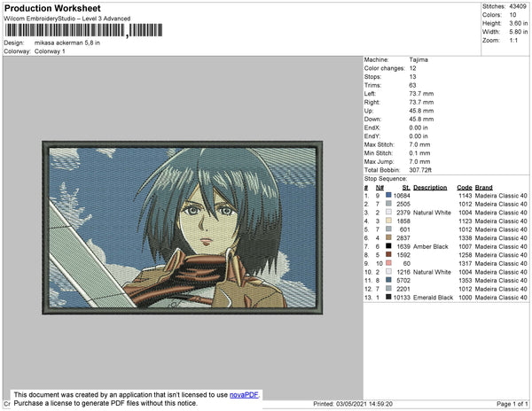
Task: Select 'Amber Black' description text
Action: click(431, 246)
